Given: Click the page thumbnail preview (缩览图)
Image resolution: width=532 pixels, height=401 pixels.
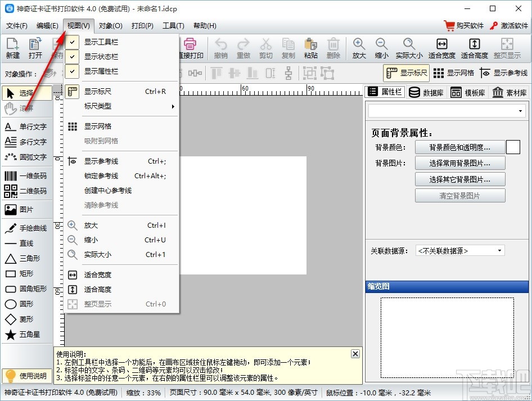Looking at the screenshot, I should (x=447, y=337).
